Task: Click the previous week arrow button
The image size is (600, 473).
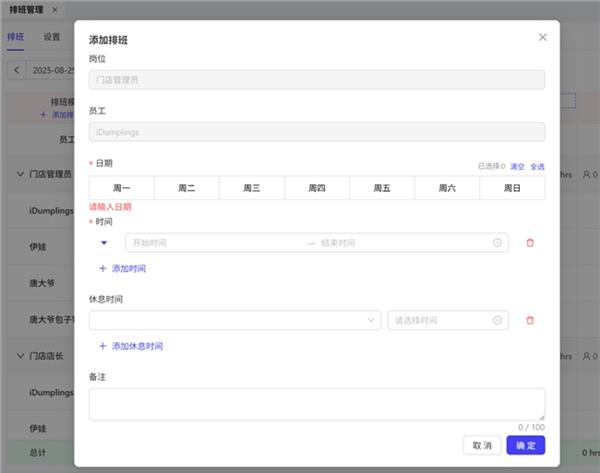Action: click(17, 70)
